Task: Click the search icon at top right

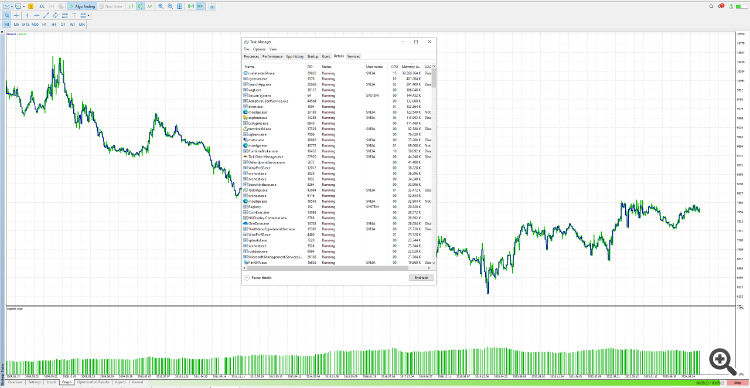Action: (712, 6)
